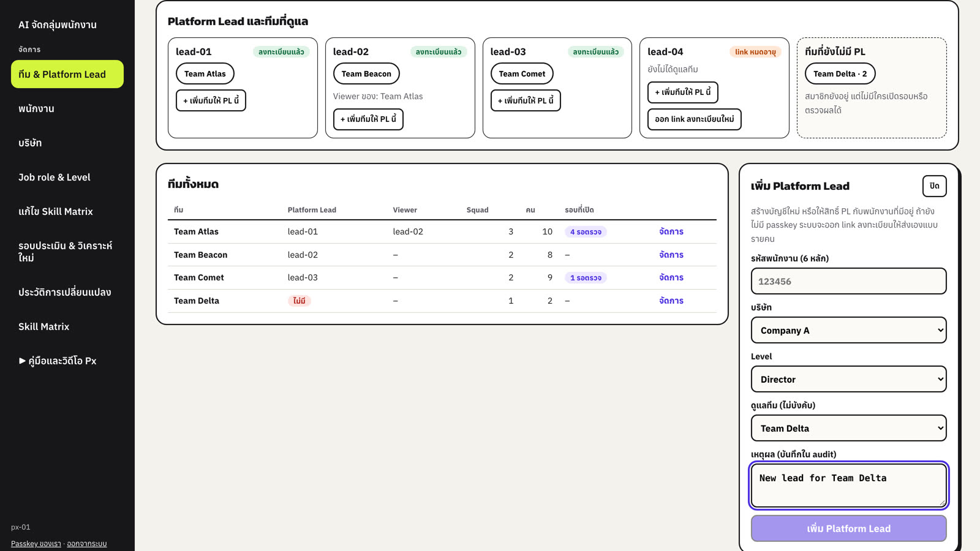980x551 pixels.
Task: Click เพิ่มทีมให้ PL นี้ for lead-02
Action: coord(368,119)
